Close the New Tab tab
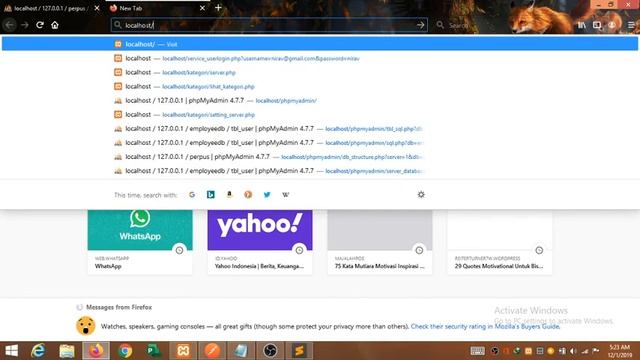The height and width of the screenshot is (360, 640). coord(202,8)
